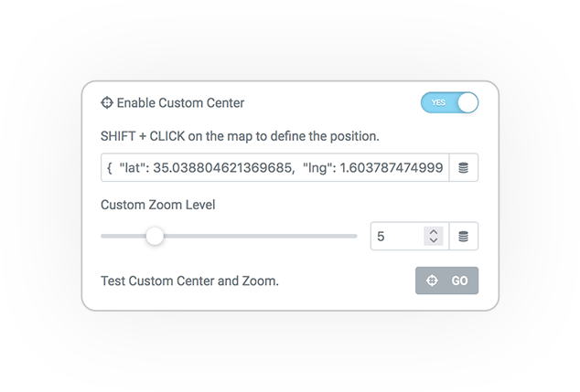Click the Test Custom Center and Zoom text
Image resolution: width=580 pixels, height=392 pixels.
[x=189, y=281]
